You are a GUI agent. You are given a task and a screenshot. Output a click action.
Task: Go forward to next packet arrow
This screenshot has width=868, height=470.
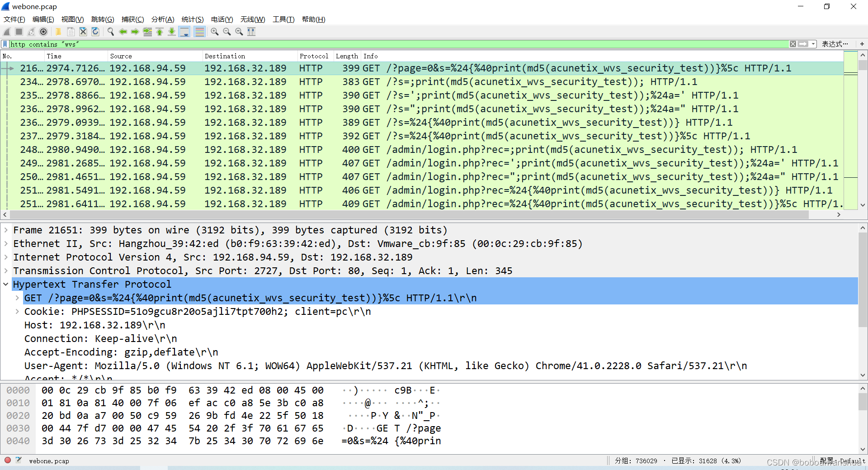(135, 32)
